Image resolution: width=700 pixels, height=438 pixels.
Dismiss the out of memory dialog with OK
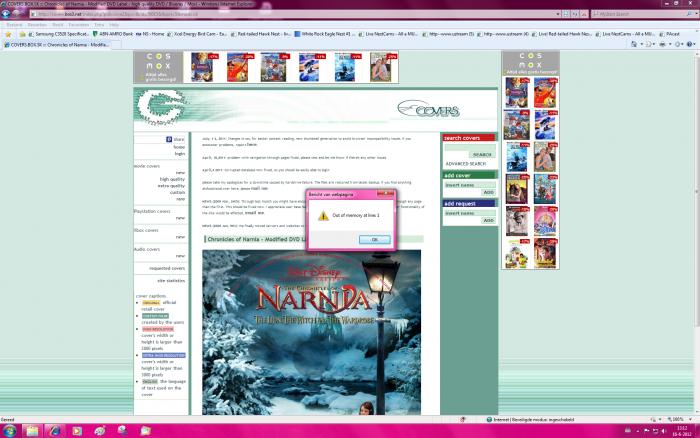tap(375, 240)
